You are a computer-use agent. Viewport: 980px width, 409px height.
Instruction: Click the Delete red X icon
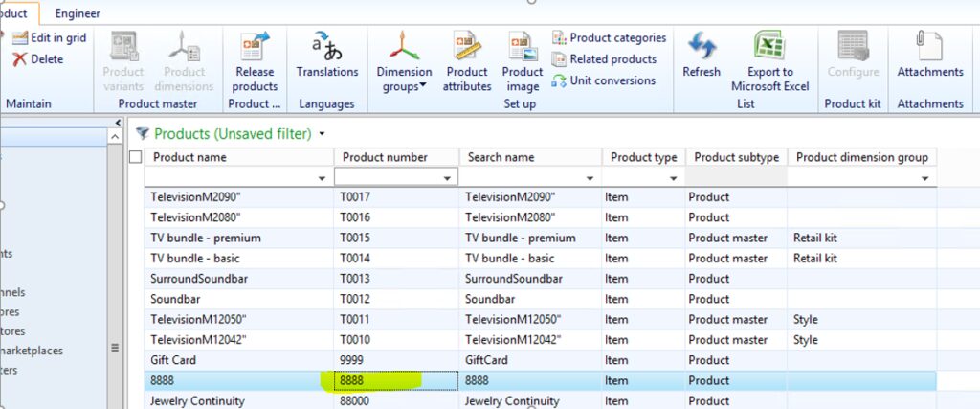click(x=19, y=59)
